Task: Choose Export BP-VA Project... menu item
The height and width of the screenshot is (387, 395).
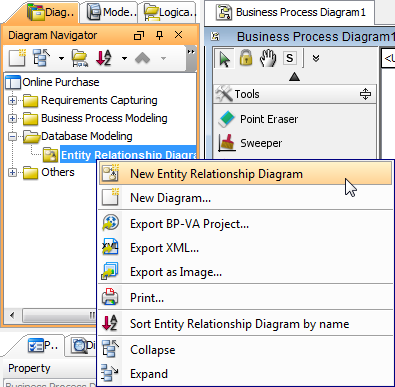Action: click(245, 224)
